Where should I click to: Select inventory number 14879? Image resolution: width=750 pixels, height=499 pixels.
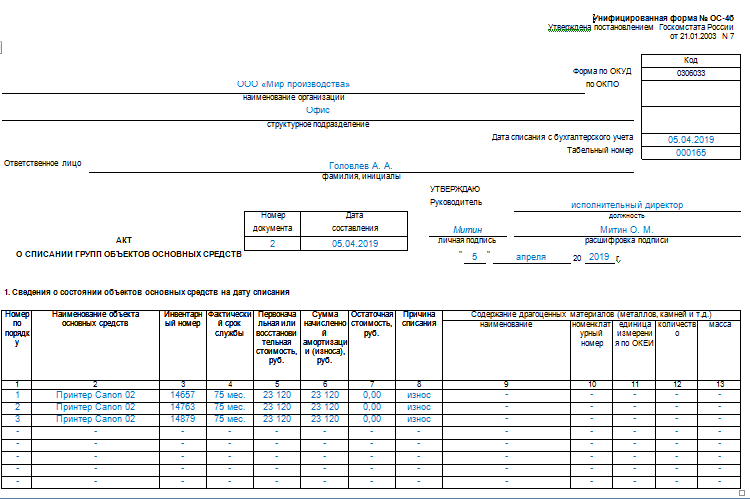tap(183, 419)
